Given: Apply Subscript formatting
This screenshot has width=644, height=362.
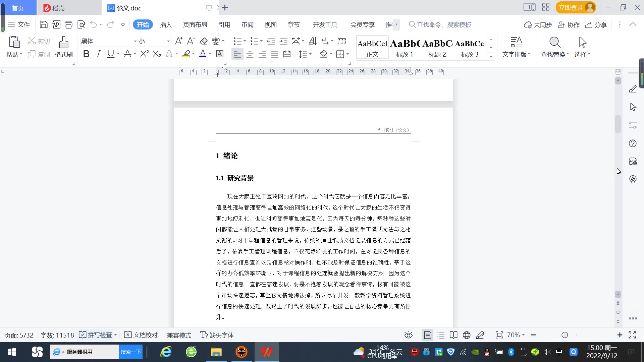Looking at the screenshot, I should 157,54.
